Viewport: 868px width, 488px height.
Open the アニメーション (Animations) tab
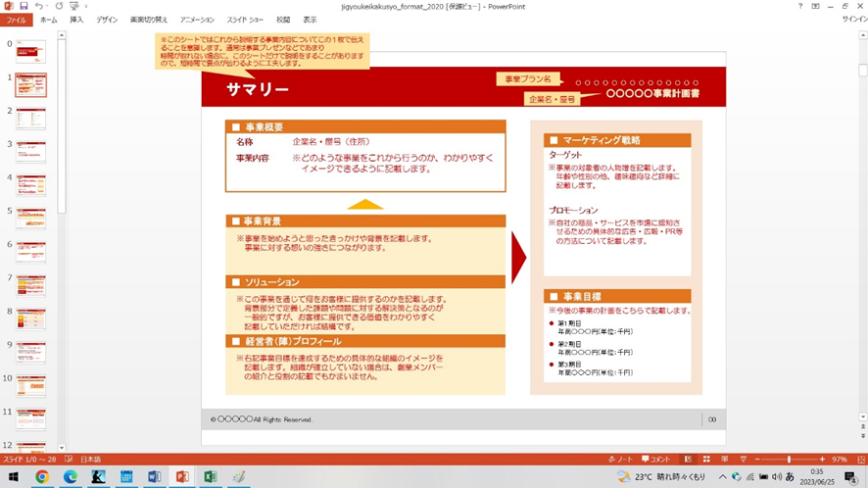pyautogui.click(x=197, y=20)
